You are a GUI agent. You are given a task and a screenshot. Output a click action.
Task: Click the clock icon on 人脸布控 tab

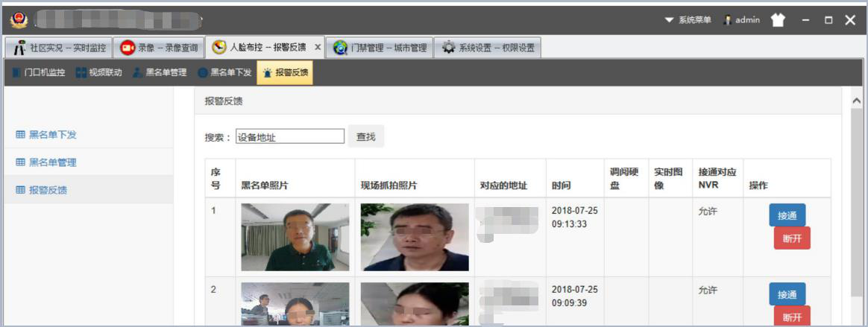219,47
